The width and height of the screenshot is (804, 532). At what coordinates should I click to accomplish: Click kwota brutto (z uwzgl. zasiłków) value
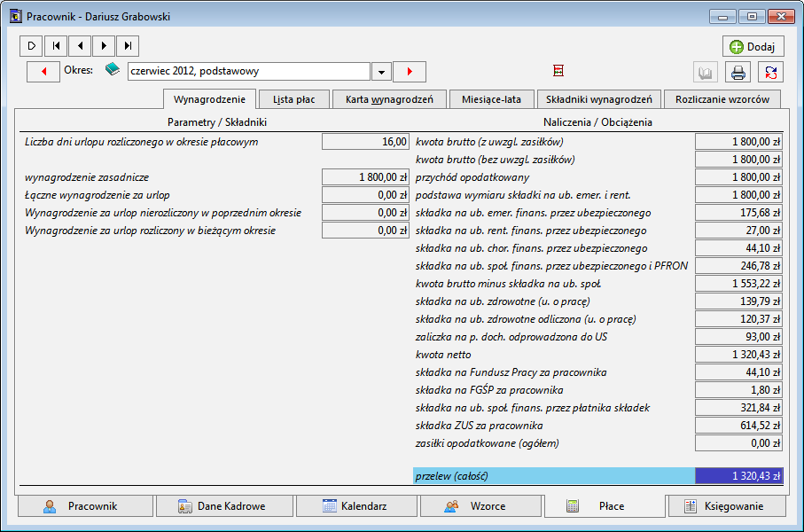pos(739,142)
